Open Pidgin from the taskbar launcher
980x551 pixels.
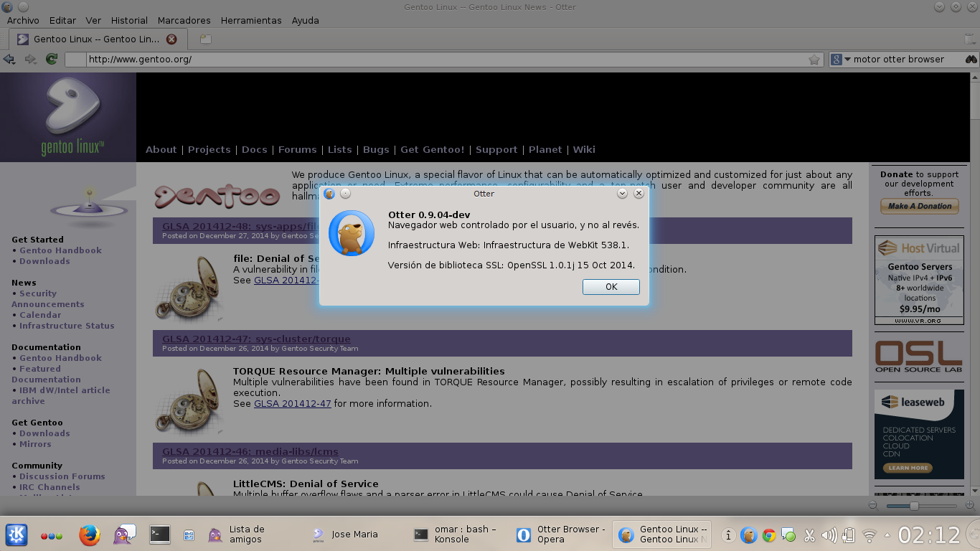[x=124, y=534]
